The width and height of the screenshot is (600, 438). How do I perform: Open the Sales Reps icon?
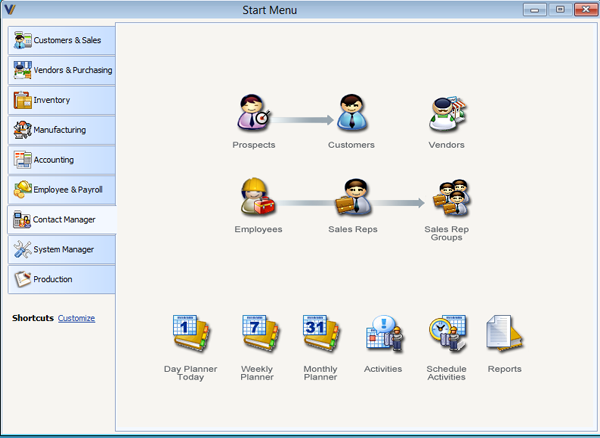click(352, 197)
